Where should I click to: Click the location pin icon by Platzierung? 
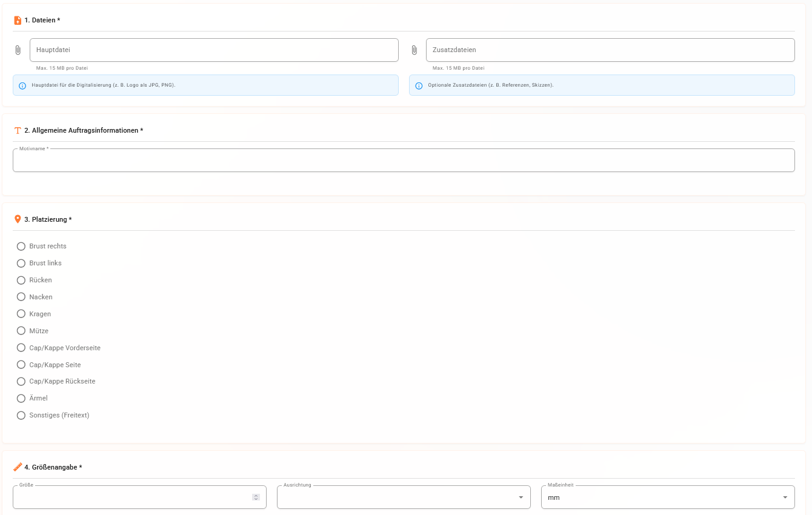point(18,219)
